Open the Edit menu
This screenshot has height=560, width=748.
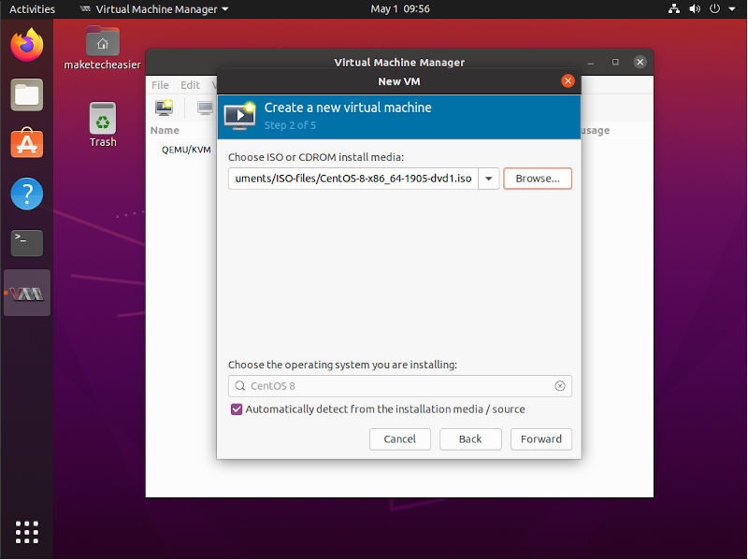pyautogui.click(x=190, y=84)
